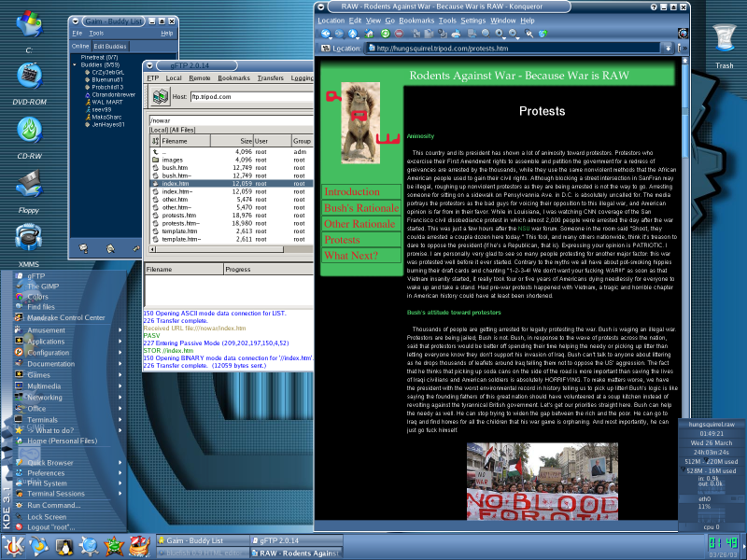Print the page using the printer icon
The height and width of the screenshot is (560, 747).
tap(456, 34)
